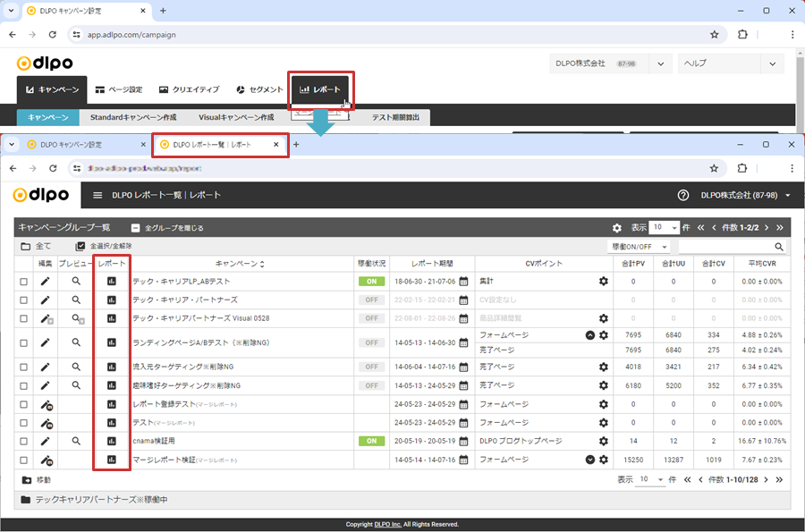CV point gear for DLPOブログトップページ
The height and width of the screenshot is (532, 805).
click(x=604, y=441)
